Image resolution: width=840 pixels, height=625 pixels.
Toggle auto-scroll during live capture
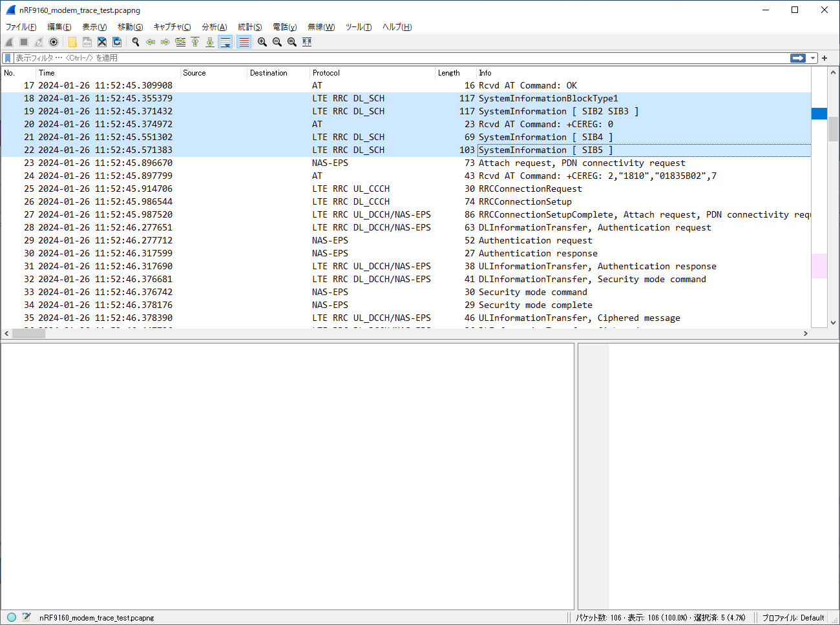coord(225,42)
